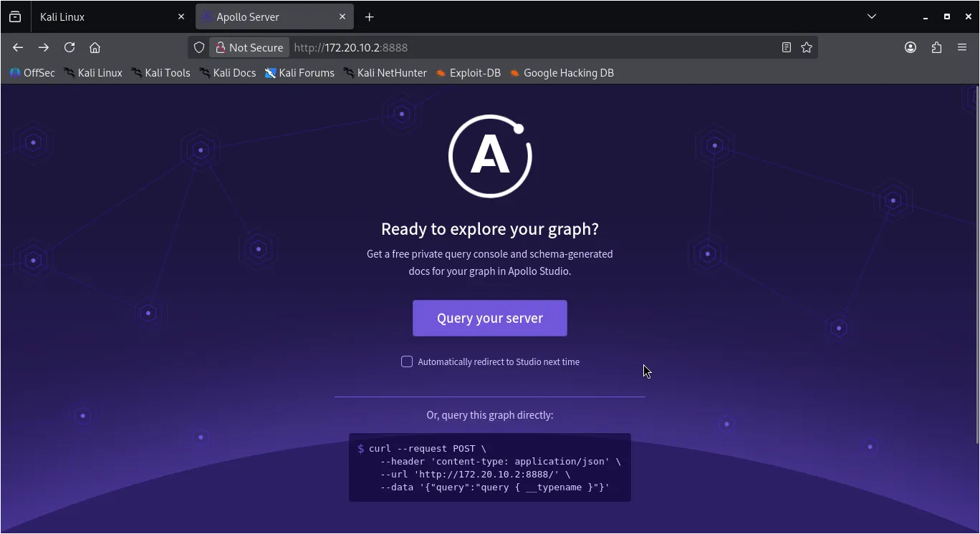Click the curl command code block

[x=490, y=467]
